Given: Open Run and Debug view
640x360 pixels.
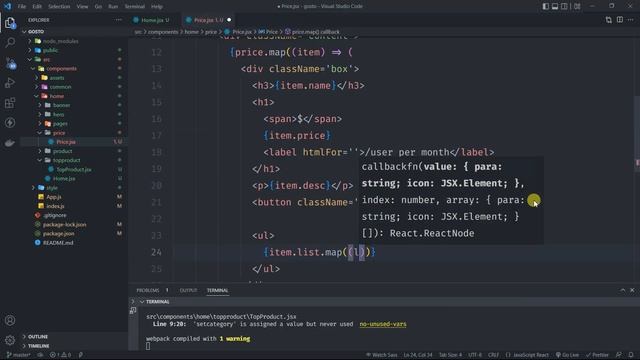Looking at the screenshot, I should (x=10, y=83).
